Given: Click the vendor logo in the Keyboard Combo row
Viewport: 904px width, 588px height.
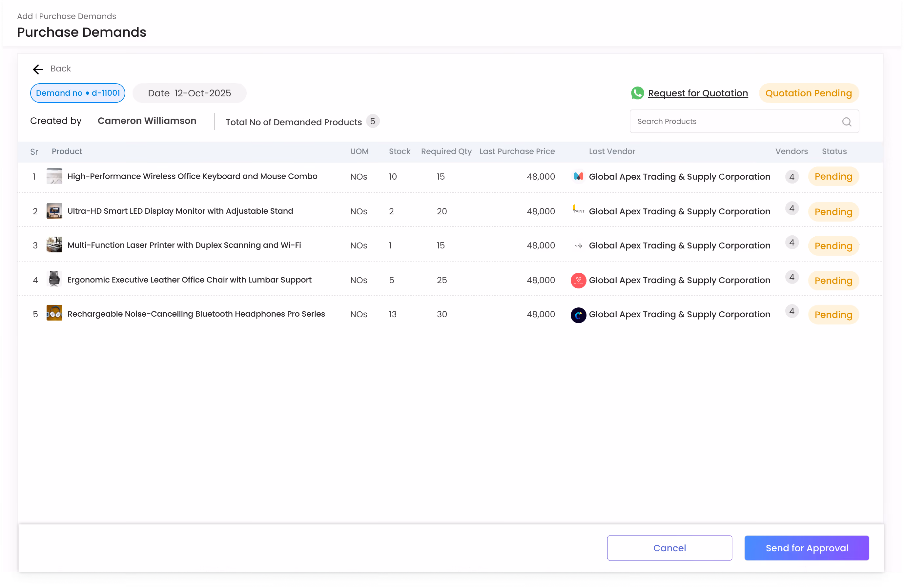Looking at the screenshot, I should point(578,177).
